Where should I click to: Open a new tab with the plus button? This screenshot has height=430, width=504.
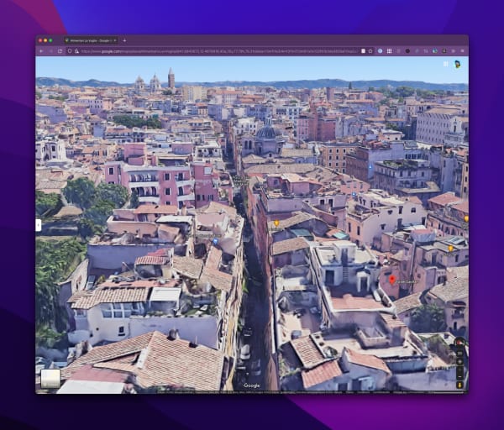pos(124,40)
